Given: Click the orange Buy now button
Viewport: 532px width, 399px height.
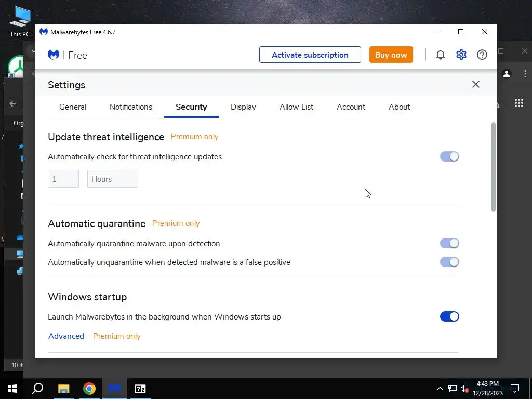Looking at the screenshot, I should coord(391,55).
